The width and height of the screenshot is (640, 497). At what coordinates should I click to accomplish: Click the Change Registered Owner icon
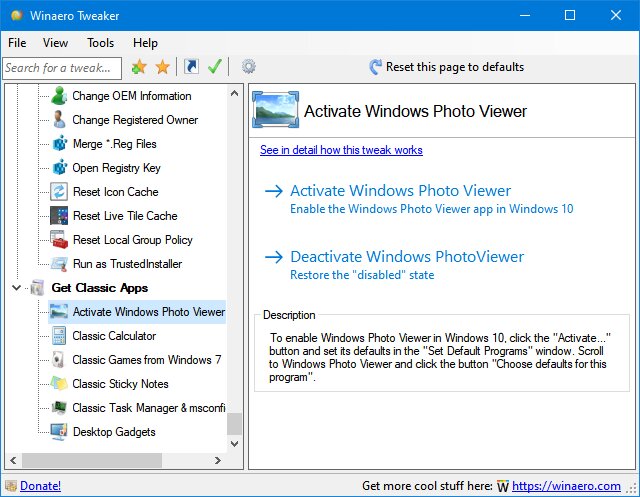59,120
